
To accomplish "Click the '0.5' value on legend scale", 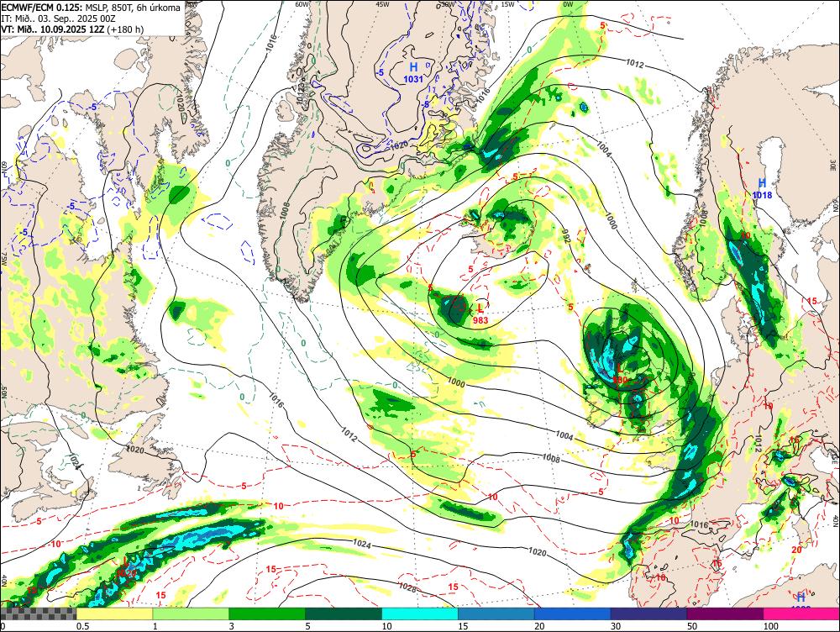I will (82, 626).
